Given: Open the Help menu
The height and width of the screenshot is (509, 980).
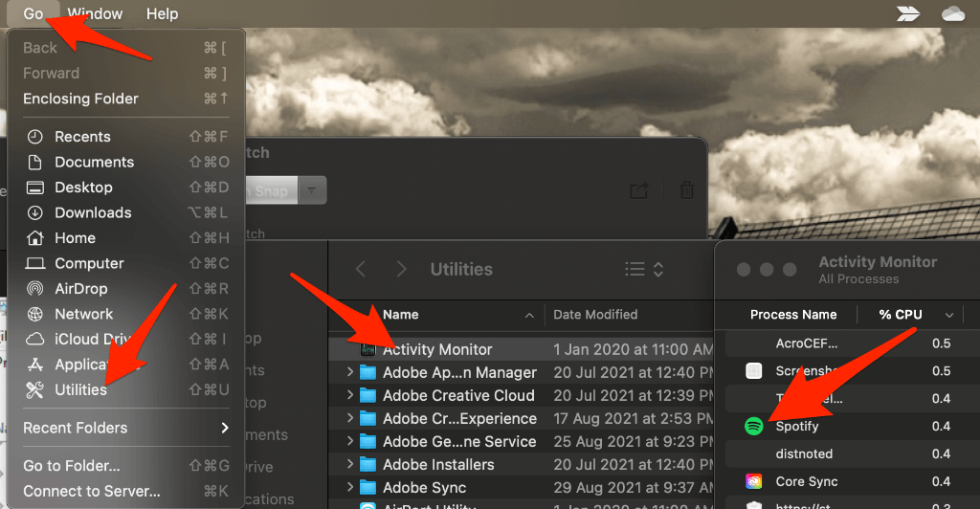Looking at the screenshot, I should pos(162,13).
